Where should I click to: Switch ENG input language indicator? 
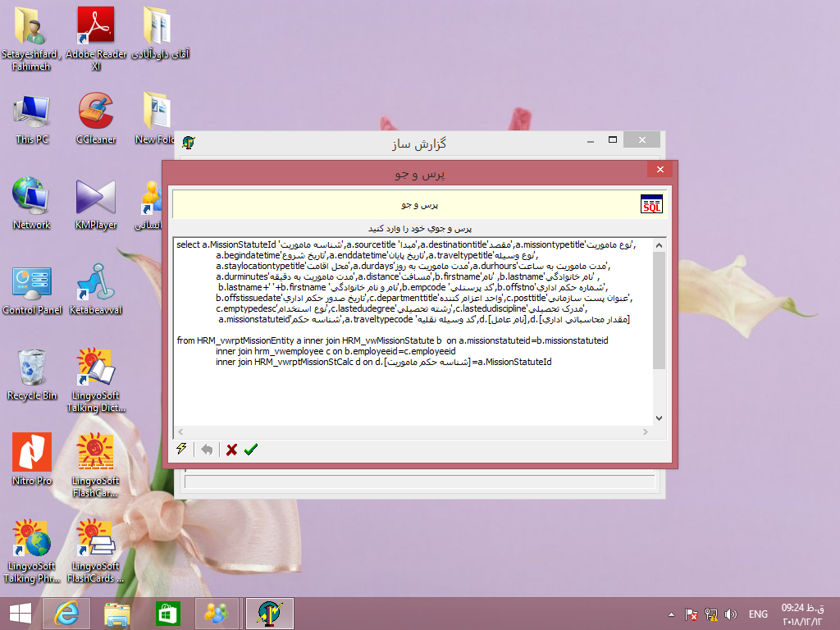758,614
